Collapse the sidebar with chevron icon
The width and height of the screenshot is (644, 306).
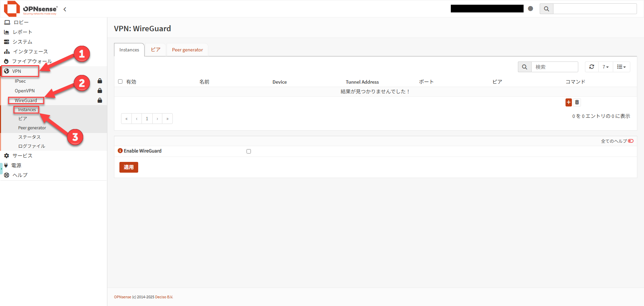tap(65, 9)
